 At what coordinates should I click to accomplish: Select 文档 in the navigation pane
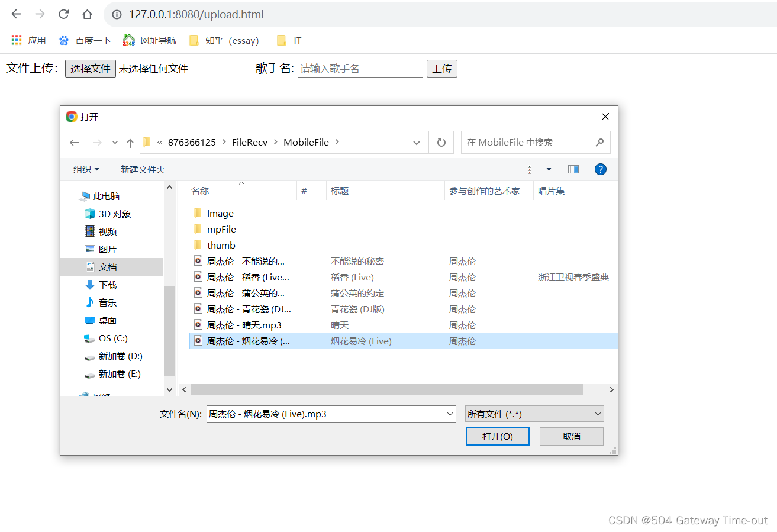pyautogui.click(x=112, y=267)
